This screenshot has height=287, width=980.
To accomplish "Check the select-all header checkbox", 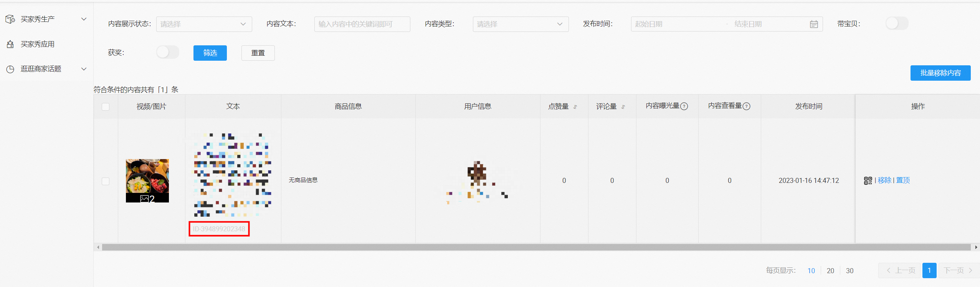I will 106,107.
